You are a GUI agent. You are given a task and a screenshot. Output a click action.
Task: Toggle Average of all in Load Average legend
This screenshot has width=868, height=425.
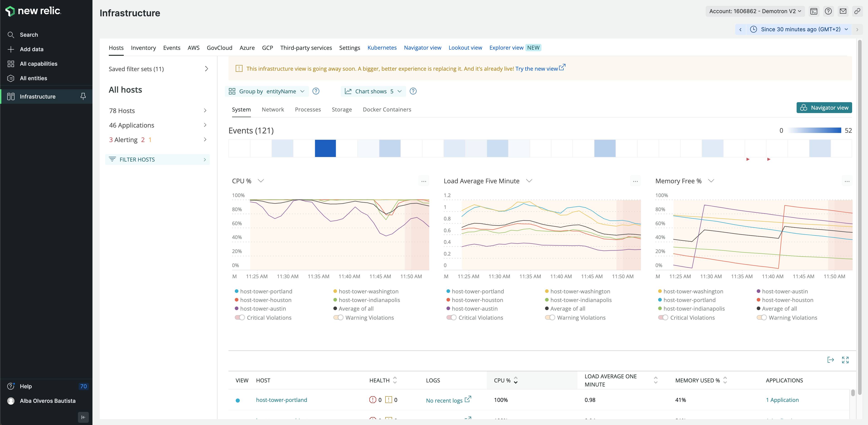[565, 309]
